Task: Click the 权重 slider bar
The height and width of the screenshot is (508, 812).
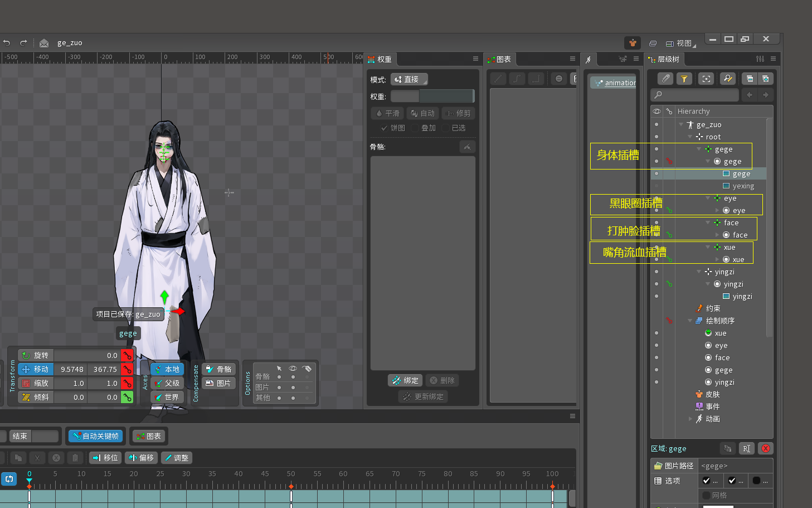Action: click(432, 96)
